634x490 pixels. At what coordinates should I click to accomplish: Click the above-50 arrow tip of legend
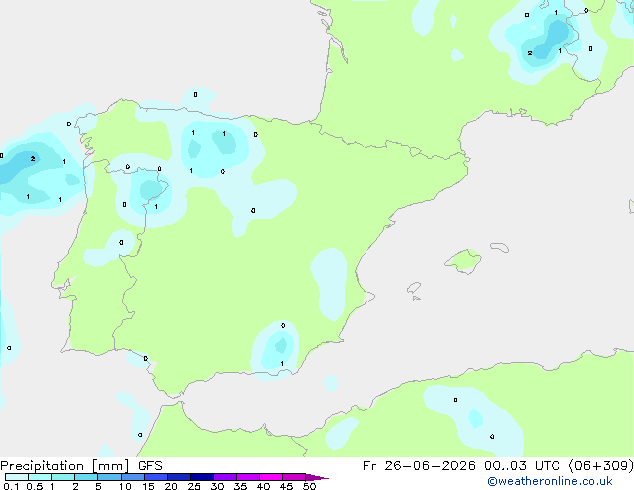[317, 477]
